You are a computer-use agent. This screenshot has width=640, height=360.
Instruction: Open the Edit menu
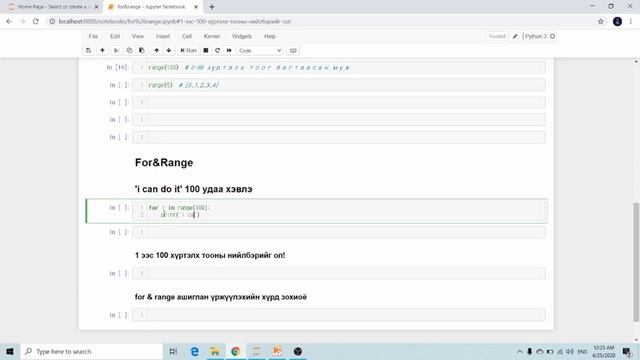pos(115,36)
